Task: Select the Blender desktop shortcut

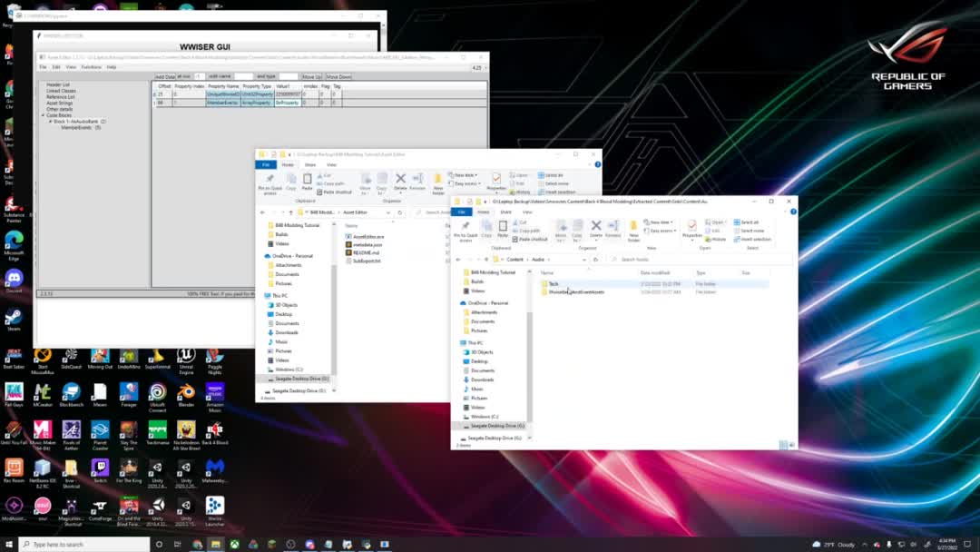Action: point(185,392)
